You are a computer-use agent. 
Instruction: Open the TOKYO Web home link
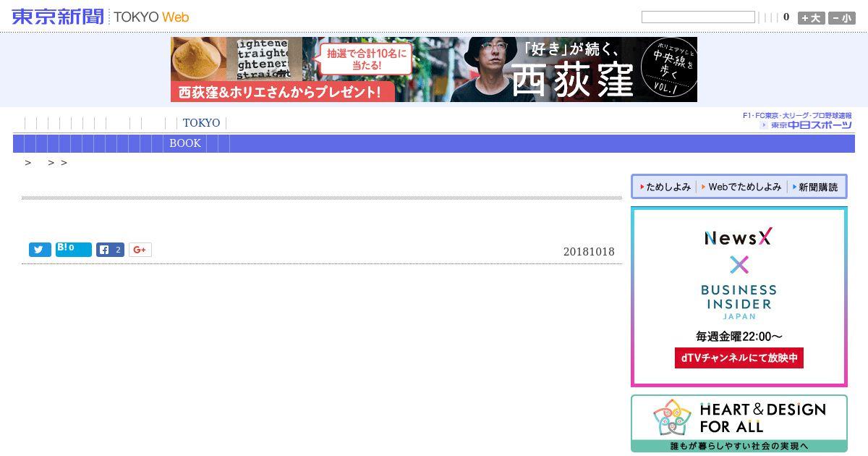click(x=151, y=17)
